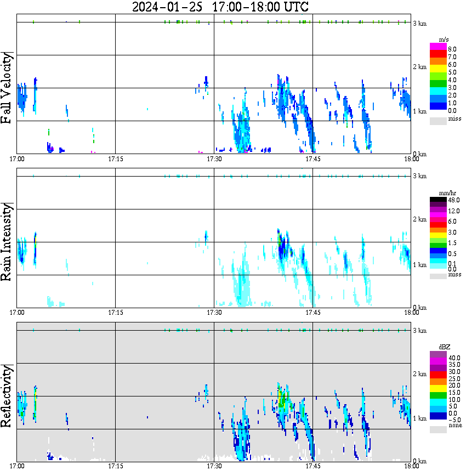Viewport: 466px width, 476px height.
Task: Pick the purple 12.0 mm/hr legend swatch
Action: (x=438, y=209)
